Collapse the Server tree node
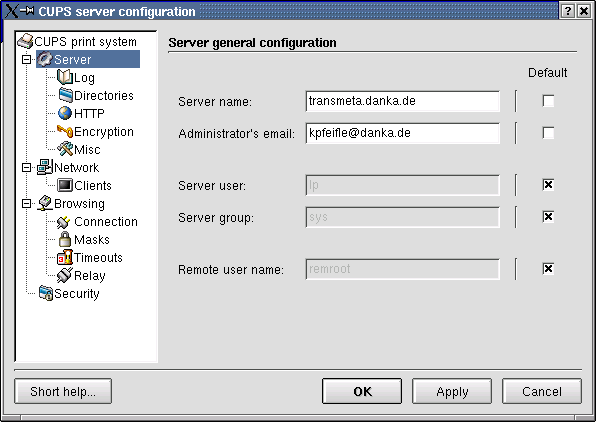 tap(26, 59)
